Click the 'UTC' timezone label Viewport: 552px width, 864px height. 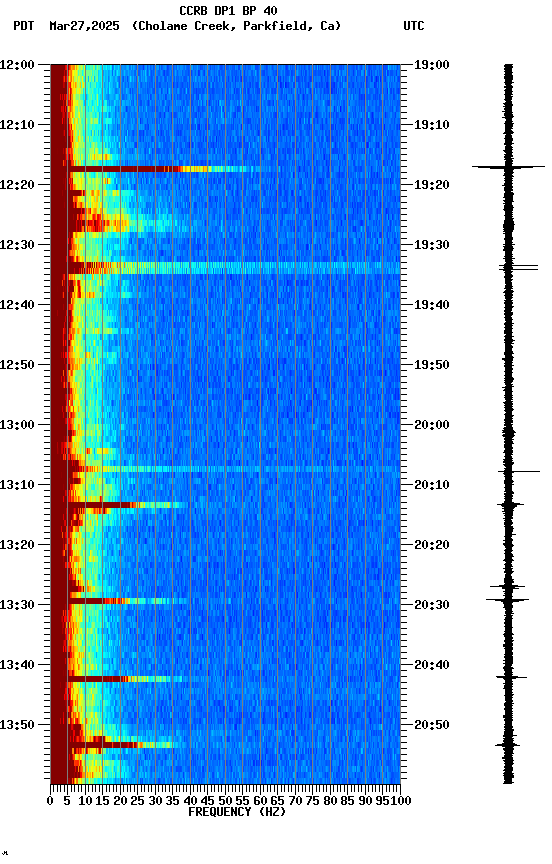coord(414,26)
